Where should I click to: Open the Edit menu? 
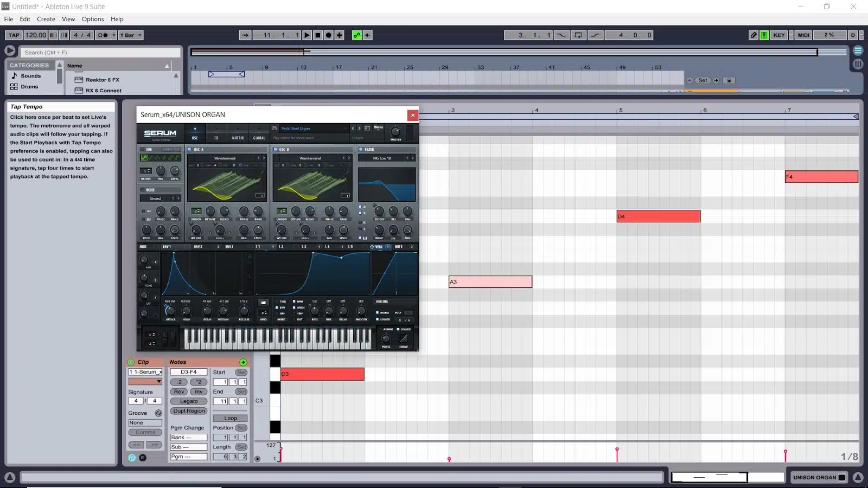(25, 19)
